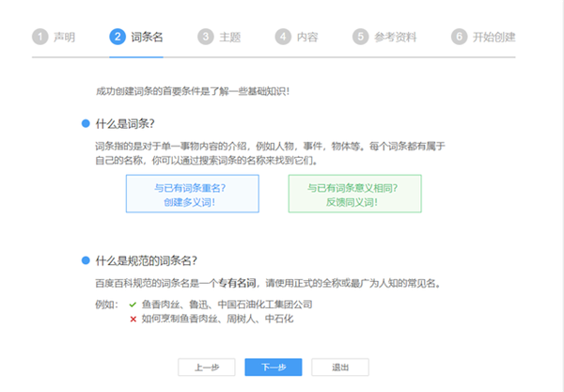Screen dimensions: 564x392
Task: Click the step number 3 circle icon
Action: tap(206, 37)
